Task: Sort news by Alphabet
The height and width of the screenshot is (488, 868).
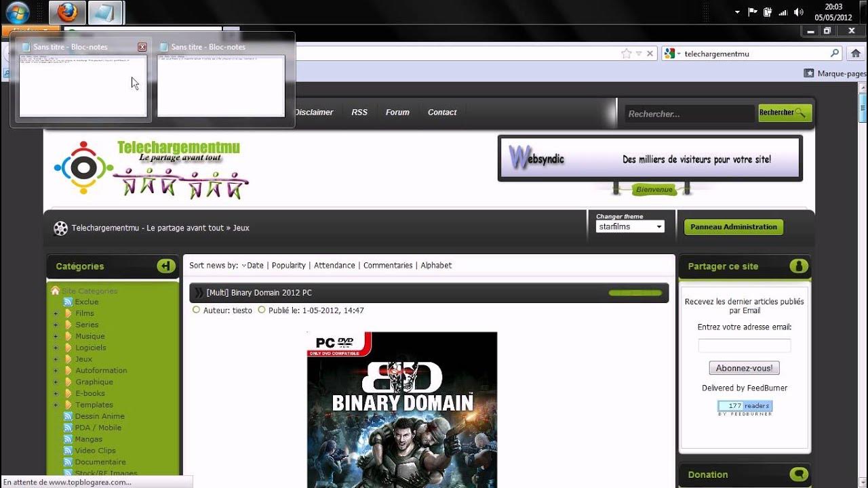Action: [x=436, y=266]
